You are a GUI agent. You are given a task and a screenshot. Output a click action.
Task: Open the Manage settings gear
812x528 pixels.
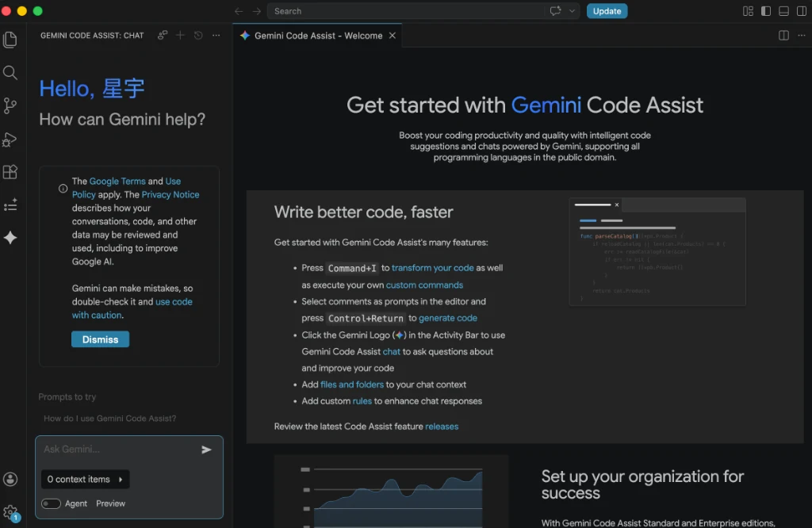pos(10,512)
